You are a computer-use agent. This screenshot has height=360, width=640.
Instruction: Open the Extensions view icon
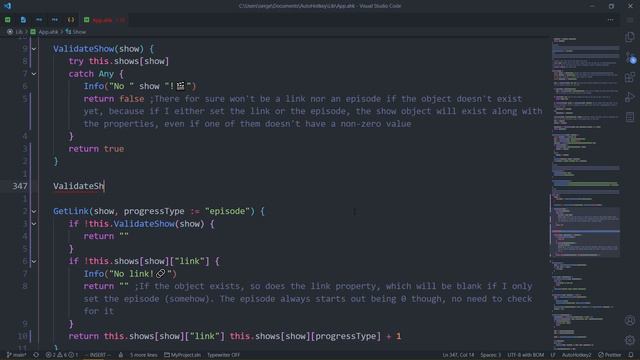pos(630,77)
